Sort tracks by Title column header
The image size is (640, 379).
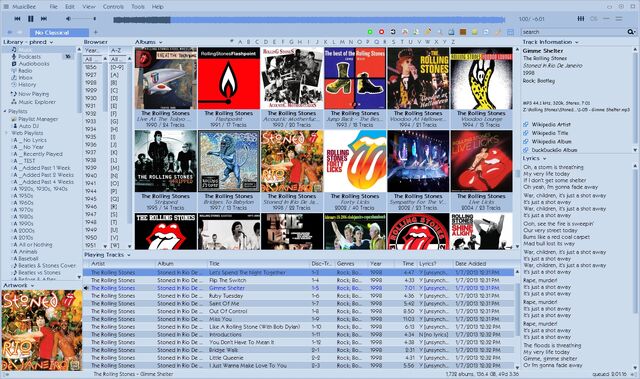[x=258, y=264]
